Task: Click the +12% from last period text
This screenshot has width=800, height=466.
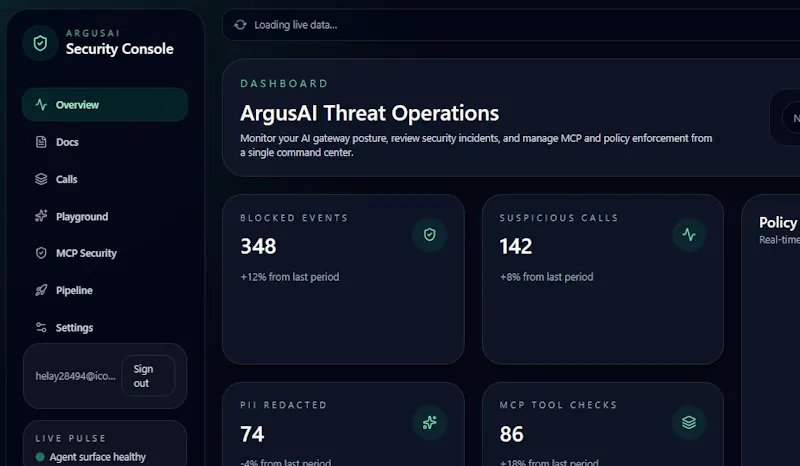Action: coord(290,277)
